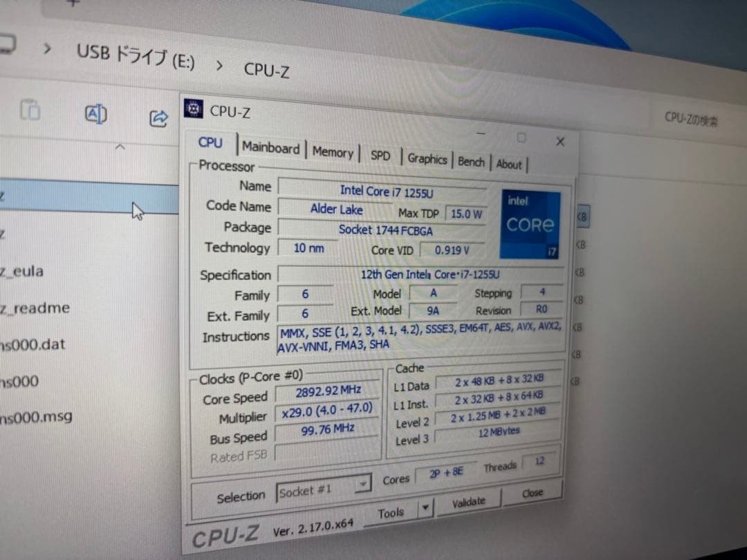Select the z_eula file in Explorer
This screenshot has height=560, width=747.
[22, 271]
